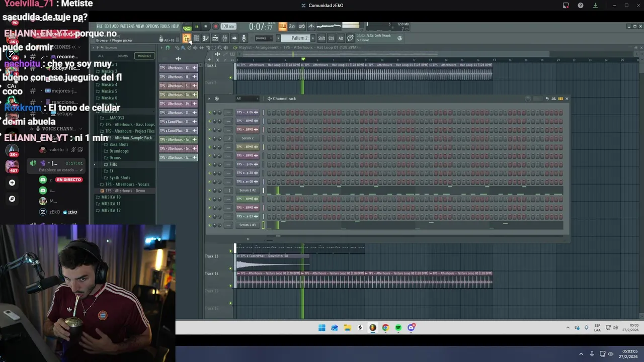644x362 pixels.
Task: Open the channel rack grid toolbar icon
Action: 196,38
